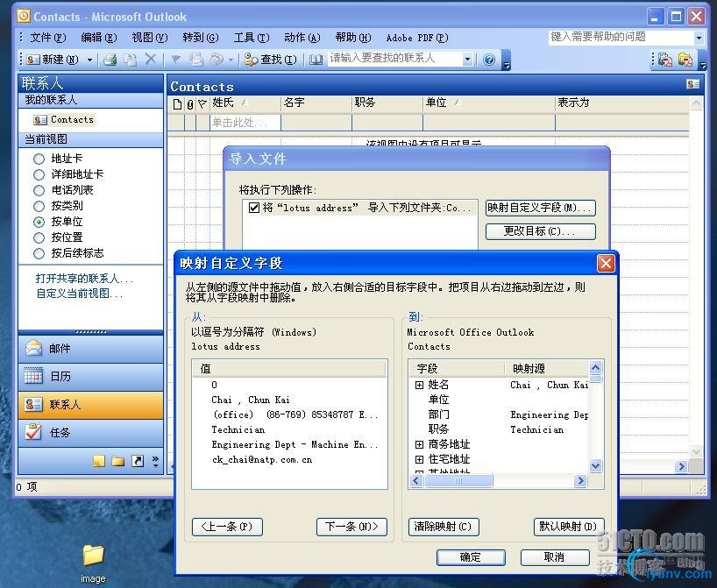The width and height of the screenshot is (717, 588).
Task: Click the Print icon in the toolbar
Action: [x=110, y=60]
